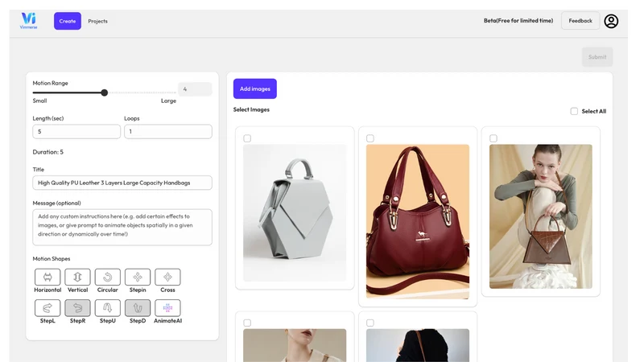
Task: Switch to the Projects tab
Action: pos(97,22)
